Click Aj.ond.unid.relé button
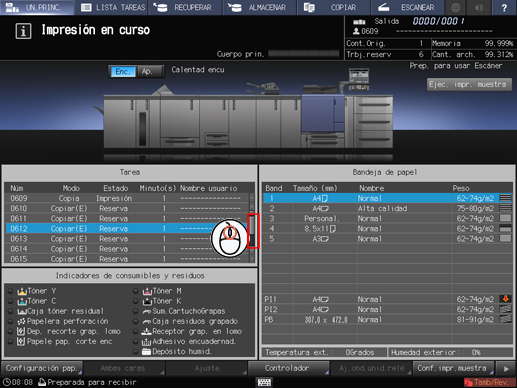 pos(371,368)
